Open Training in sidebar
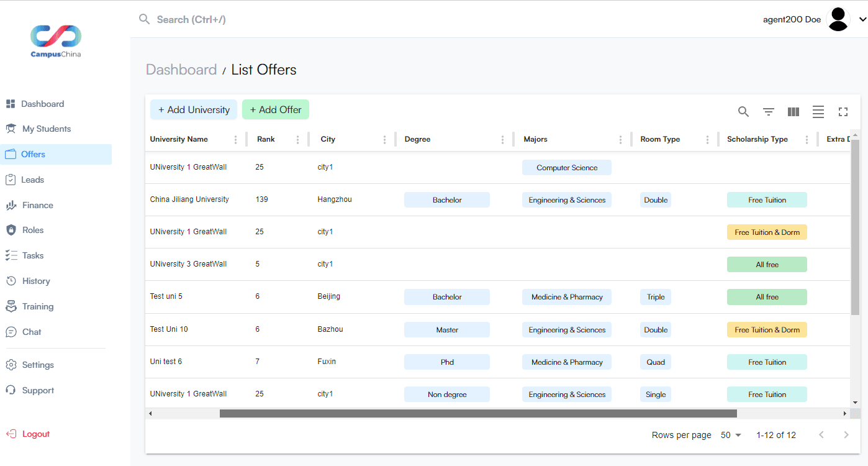Image resolution: width=868 pixels, height=466 pixels. click(x=56, y=306)
